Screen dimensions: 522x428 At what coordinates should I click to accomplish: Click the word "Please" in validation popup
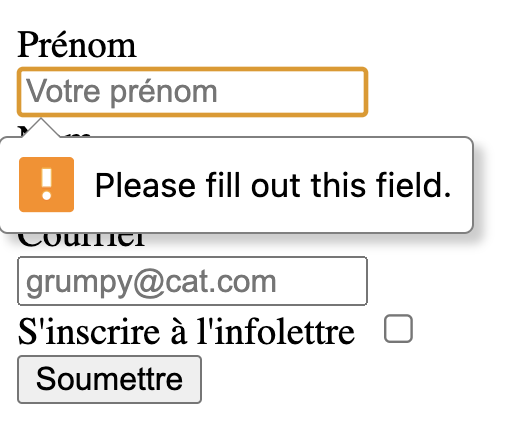pos(145,185)
